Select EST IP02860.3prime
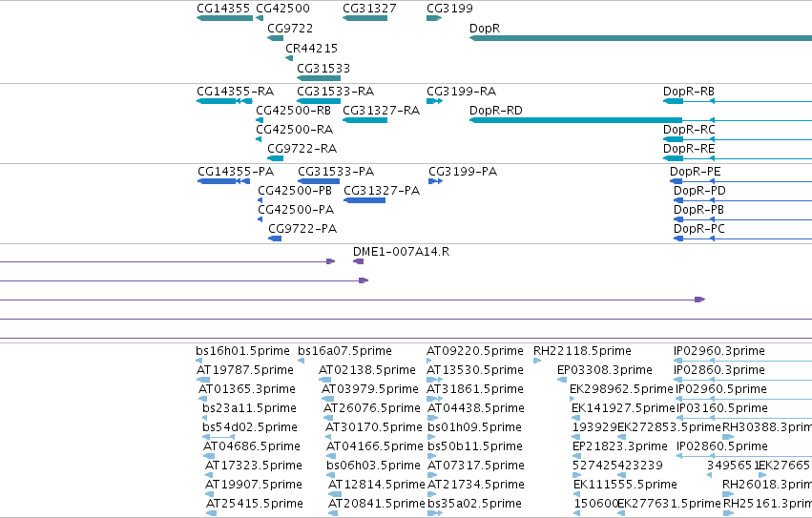Screen dimensions: 812x518 click(x=742, y=381)
